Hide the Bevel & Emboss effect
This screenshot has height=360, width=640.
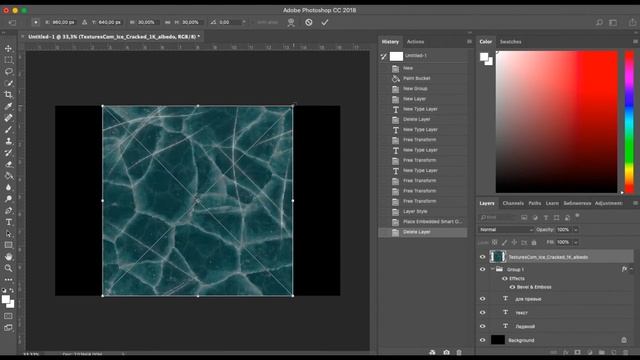click(x=512, y=287)
